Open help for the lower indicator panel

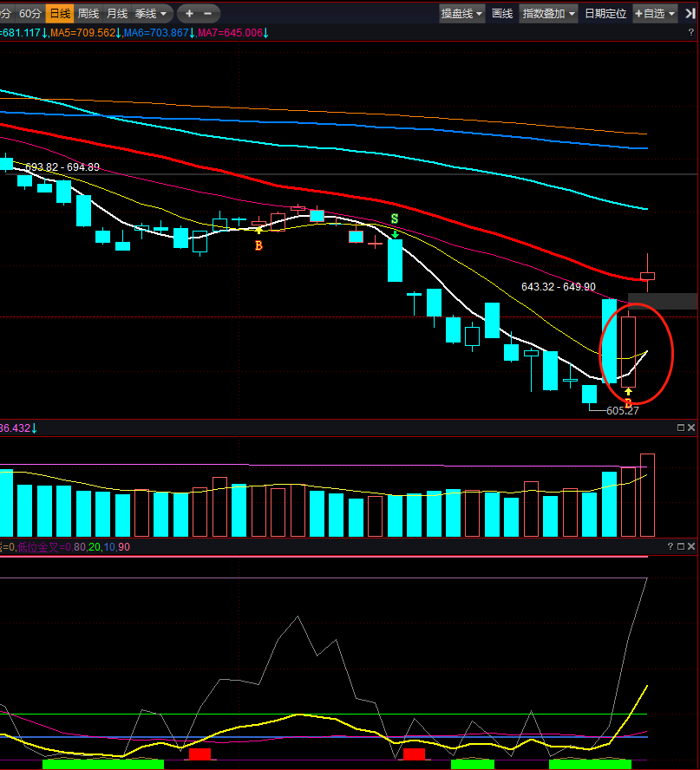pos(670,546)
